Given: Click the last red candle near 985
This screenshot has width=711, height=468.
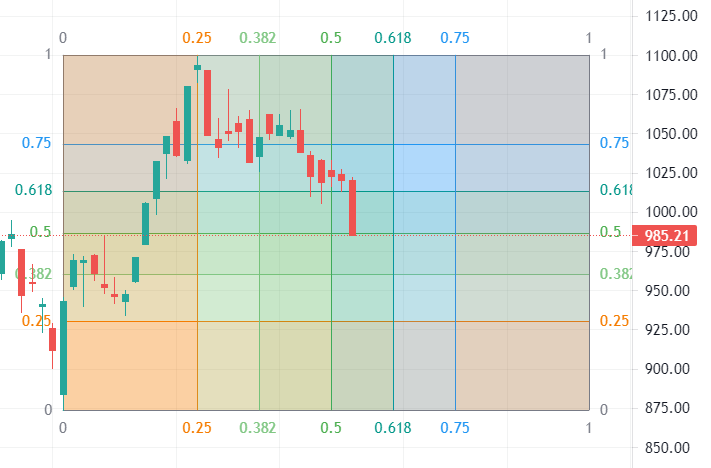Looking at the screenshot, I should pos(353,207).
